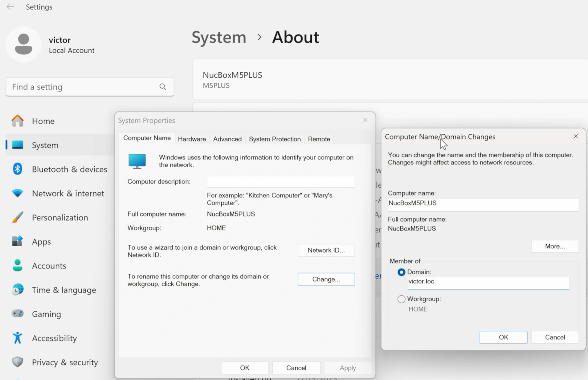
Task: Click the NucBoxM5PLUS device name card
Action: 390,80
